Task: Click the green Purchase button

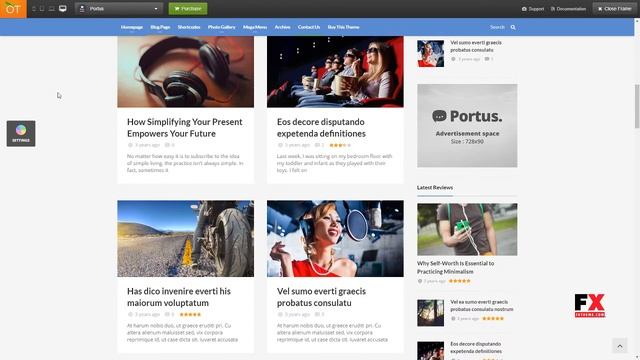Action: click(x=188, y=9)
